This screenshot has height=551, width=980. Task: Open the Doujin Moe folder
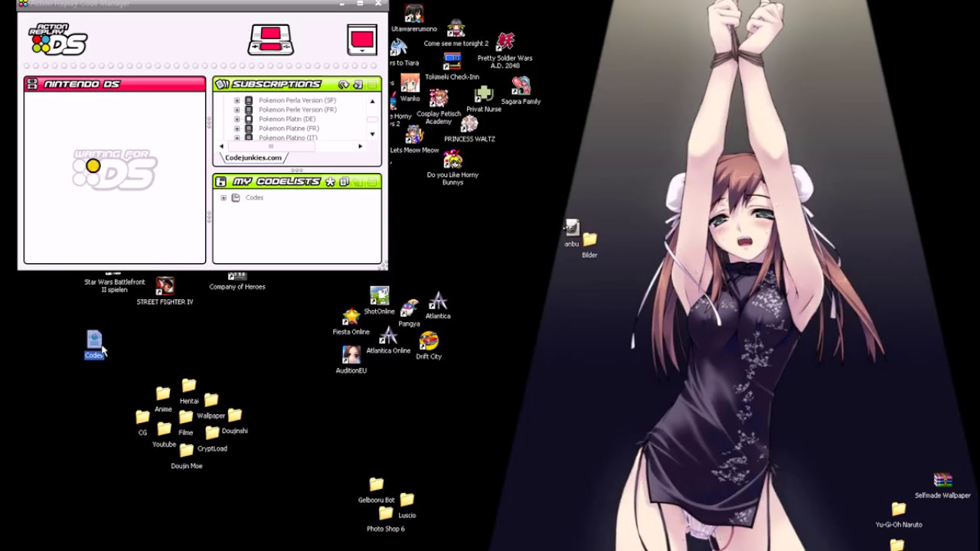(x=186, y=451)
